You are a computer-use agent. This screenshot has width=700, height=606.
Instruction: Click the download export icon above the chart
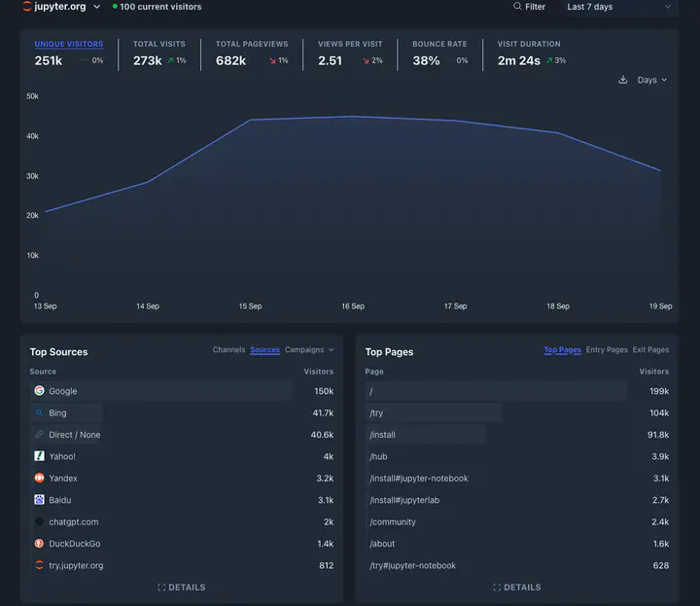[x=623, y=80]
